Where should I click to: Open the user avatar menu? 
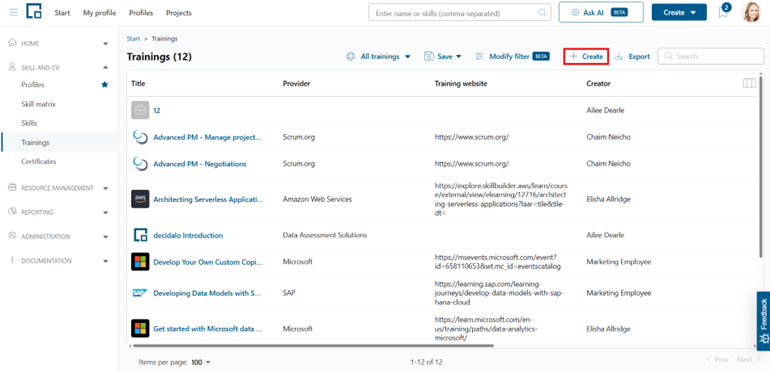(751, 13)
